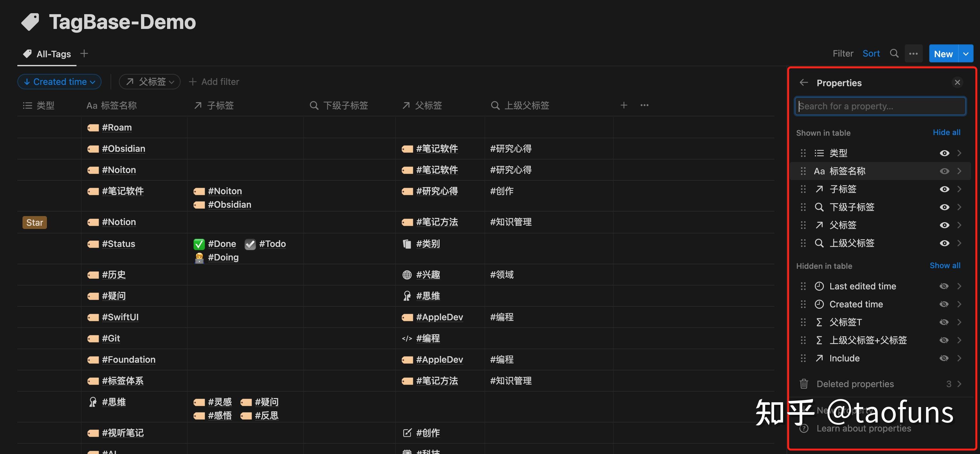Add a new view with plus icon
980x454 pixels.
click(x=84, y=54)
